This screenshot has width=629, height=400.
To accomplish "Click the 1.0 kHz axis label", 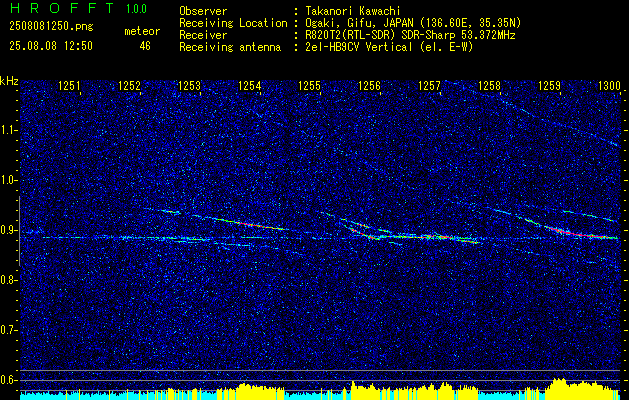I will [x=9, y=180].
